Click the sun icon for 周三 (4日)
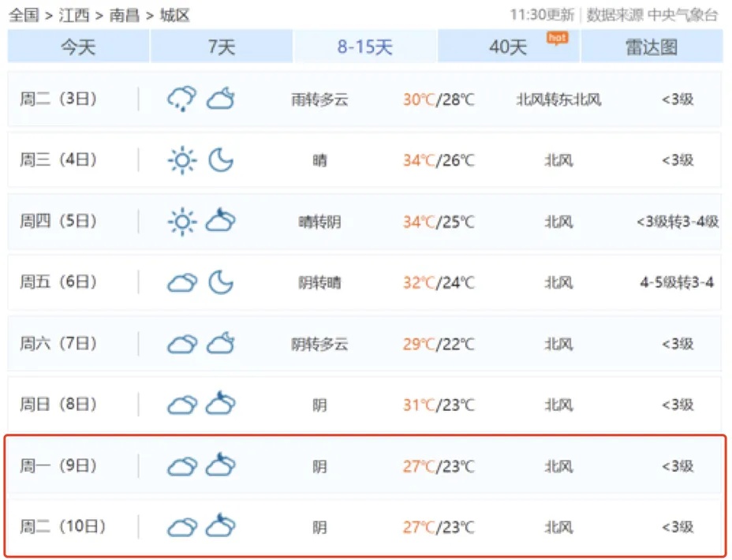The height and width of the screenshot is (560, 732). click(x=181, y=161)
